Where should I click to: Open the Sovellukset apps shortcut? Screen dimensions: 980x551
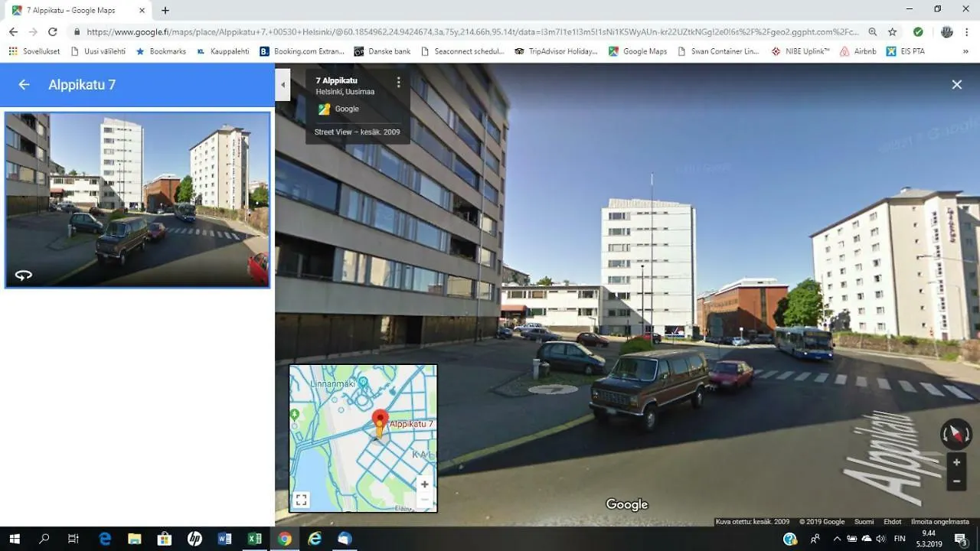(34, 51)
